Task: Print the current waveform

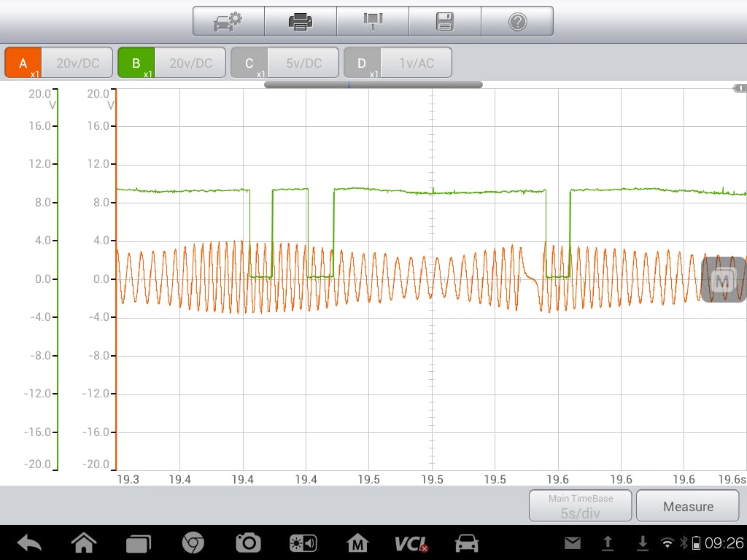Action: pyautogui.click(x=300, y=22)
